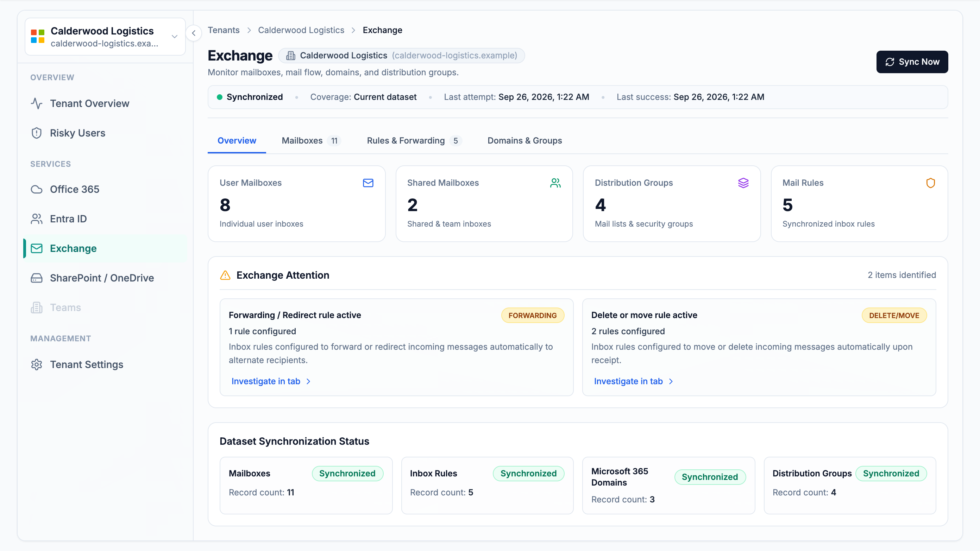The height and width of the screenshot is (551, 980).
Task: Open Risky Users in the sidebar
Action: [105, 133]
